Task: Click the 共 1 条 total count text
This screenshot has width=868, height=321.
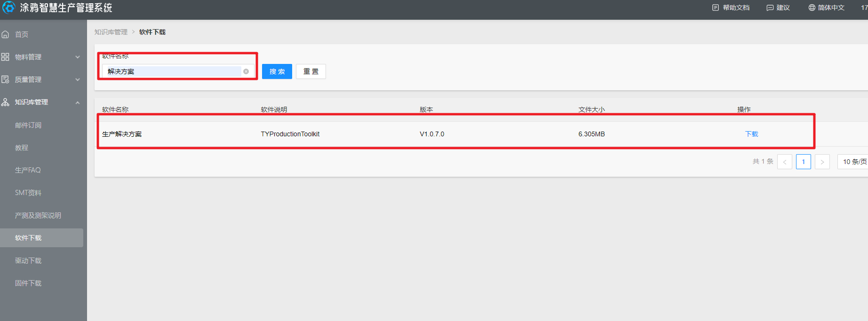Action: pos(763,161)
